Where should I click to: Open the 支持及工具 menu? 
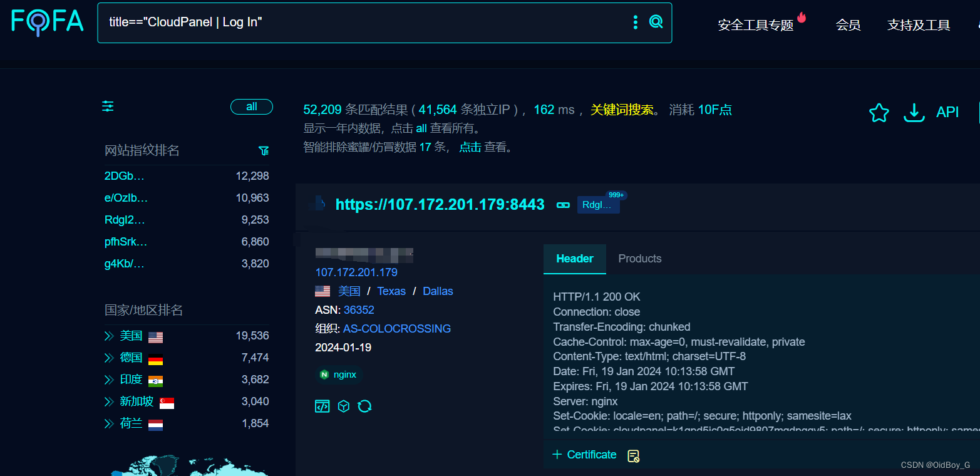pyautogui.click(x=919, y=25)
